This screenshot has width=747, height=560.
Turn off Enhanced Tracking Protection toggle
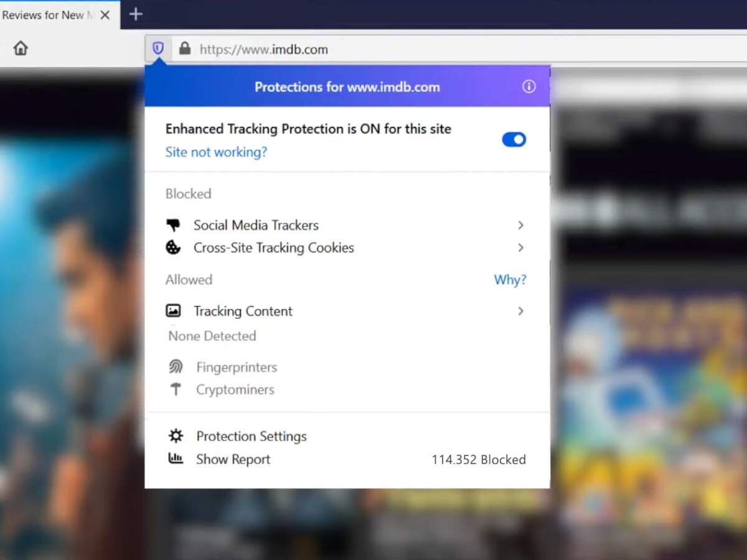514,139
